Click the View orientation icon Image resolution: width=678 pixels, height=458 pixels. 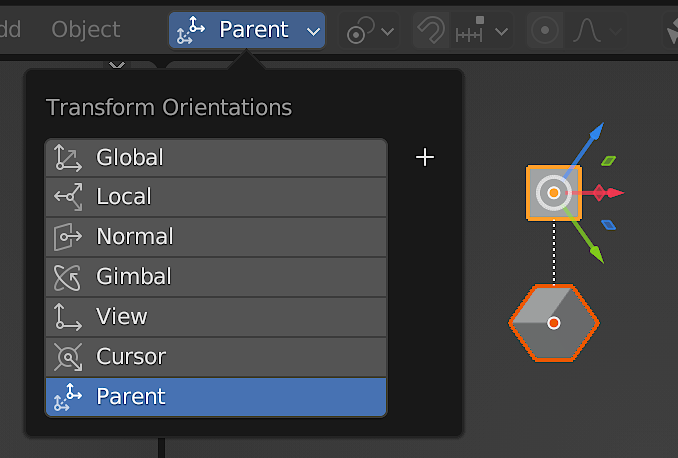coord(68,317)
